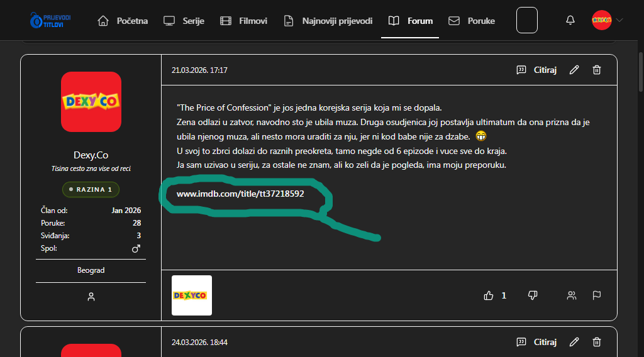Click the envelope icon beside Poruke
644x357 pixels.
pyautogui.click(x=454, y=21)
